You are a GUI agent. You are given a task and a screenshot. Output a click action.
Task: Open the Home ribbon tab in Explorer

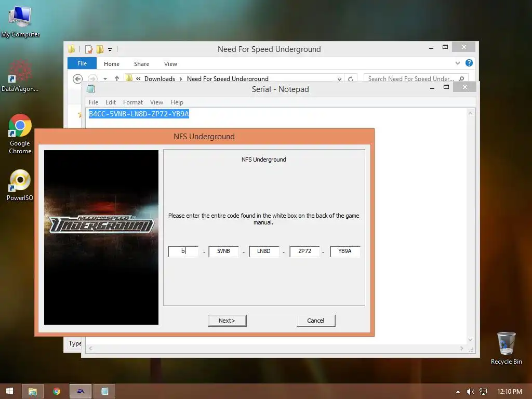point(112,64)
